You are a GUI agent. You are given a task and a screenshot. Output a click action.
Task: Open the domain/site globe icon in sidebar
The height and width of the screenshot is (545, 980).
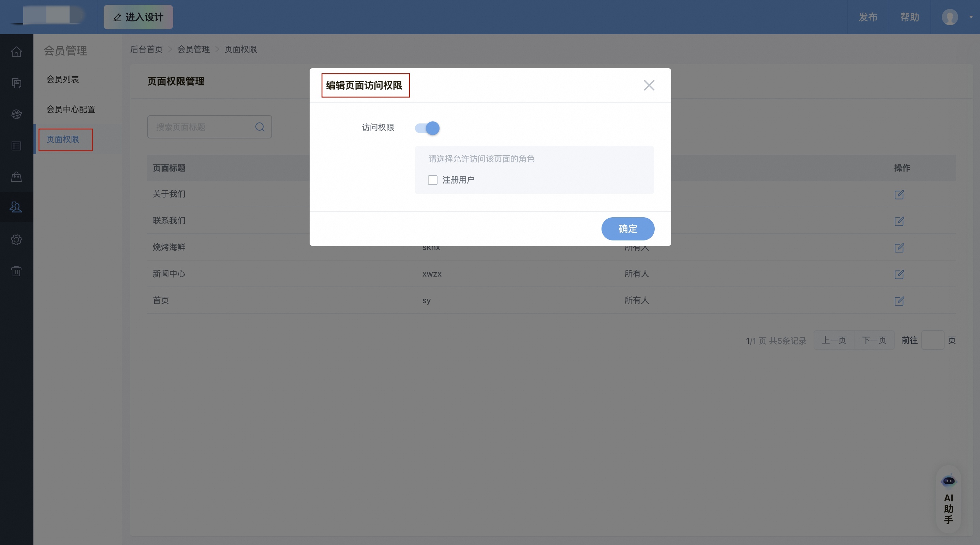point(16,114)
